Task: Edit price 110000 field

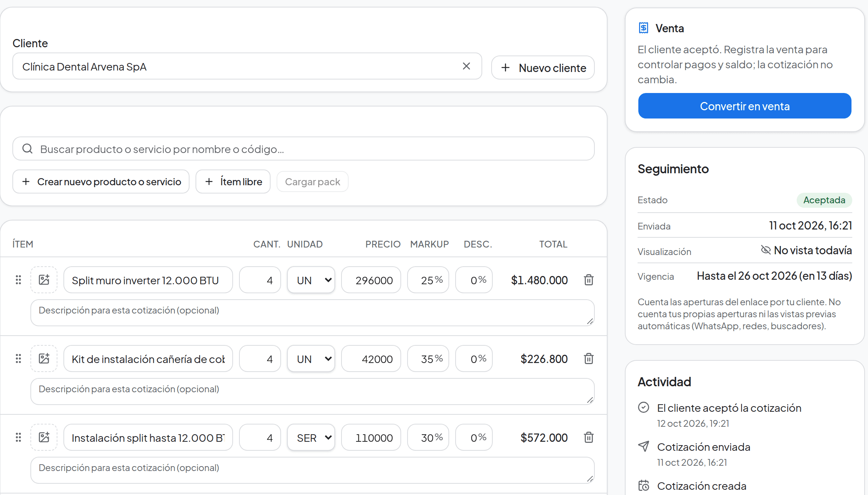Action: tap(371, 437)
